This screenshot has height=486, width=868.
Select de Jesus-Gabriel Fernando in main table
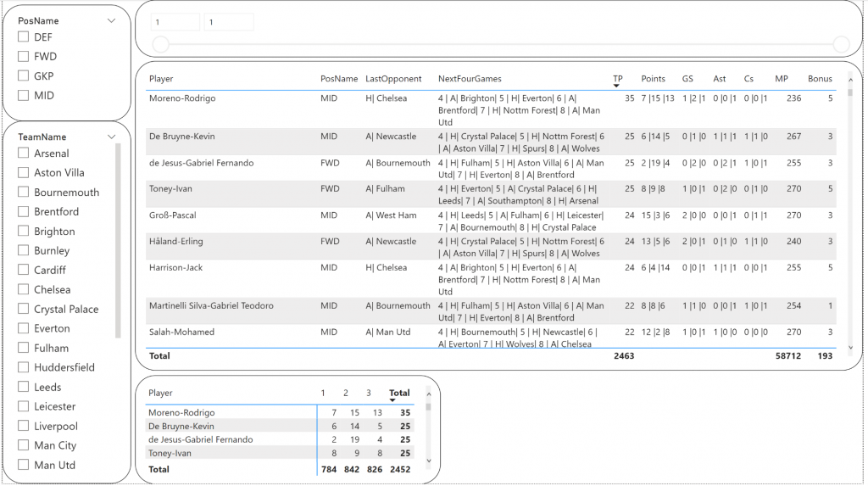(491, 169)
